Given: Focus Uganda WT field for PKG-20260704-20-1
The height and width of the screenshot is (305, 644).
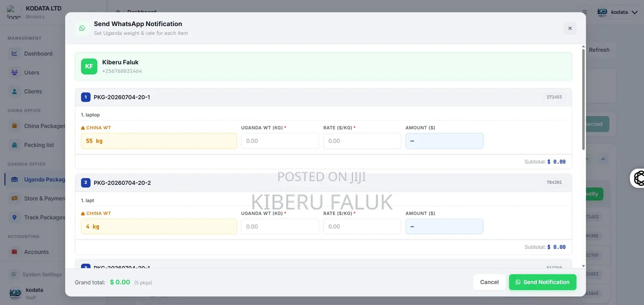Looking at the screenshot, I should pos(280,141).
